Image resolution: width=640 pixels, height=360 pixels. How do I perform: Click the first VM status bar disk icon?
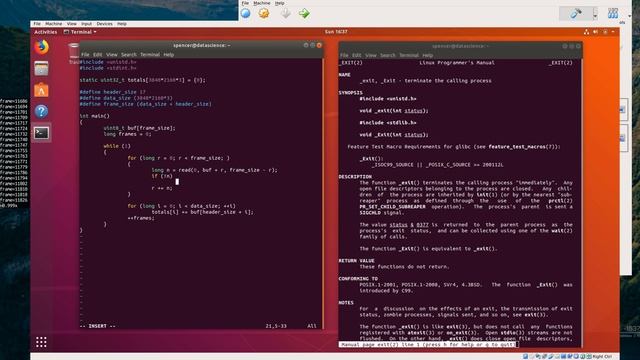(525, 356)
